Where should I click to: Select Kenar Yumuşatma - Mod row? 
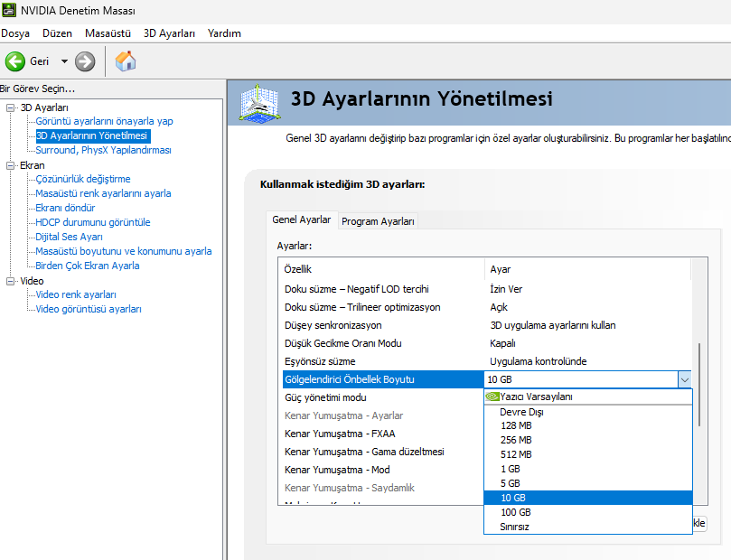(383, 470)
